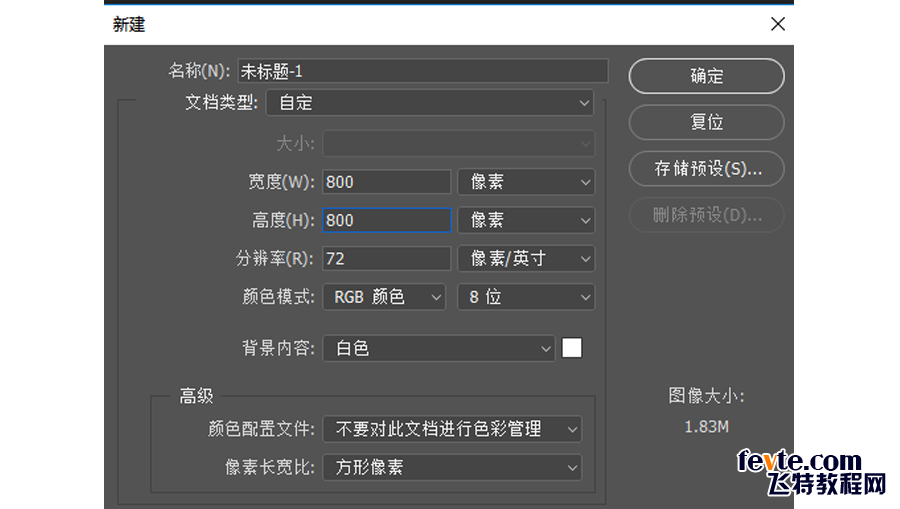The width and height of the screenshot is (900, 509).
Task: Click the 复位 reset button
Action: pos(706,122)
